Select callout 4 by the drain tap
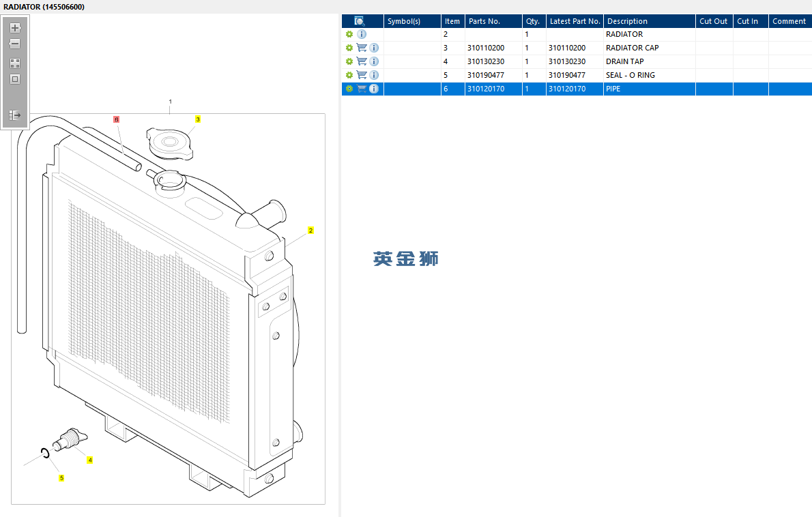This screenshot has height=517, width=812. pyautogui.click(x=90, y=460)
